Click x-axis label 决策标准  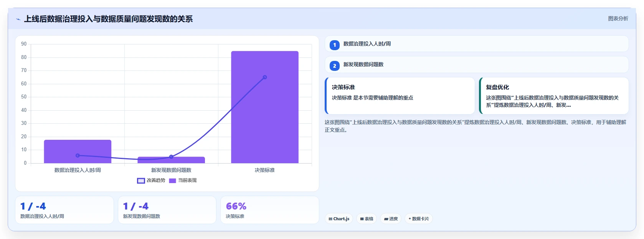[x=265, y=170]
